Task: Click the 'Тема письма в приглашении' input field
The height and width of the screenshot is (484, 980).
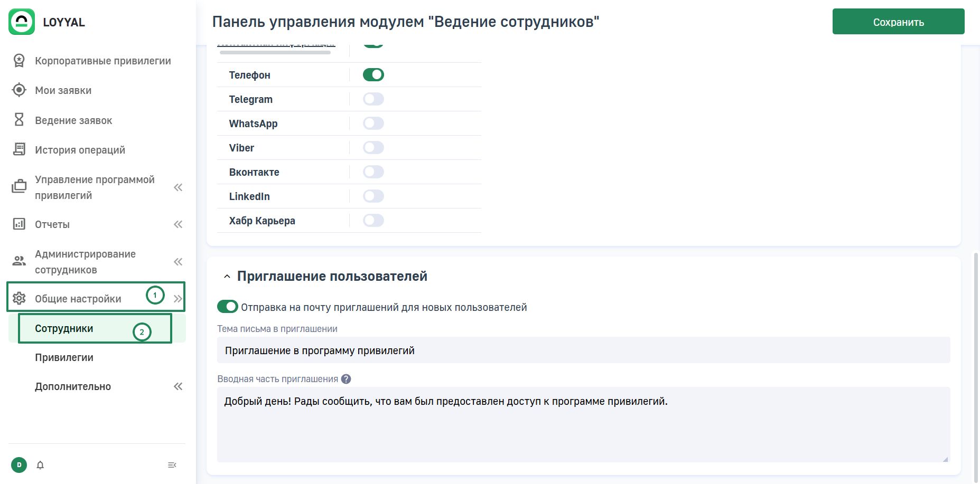Action: [x=583, y=350]
